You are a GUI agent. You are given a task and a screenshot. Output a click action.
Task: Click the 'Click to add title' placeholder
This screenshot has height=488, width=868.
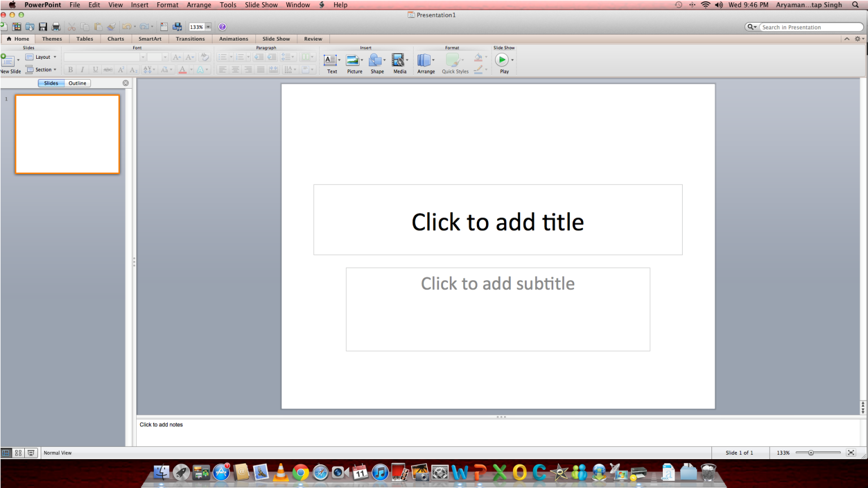point(497,221)
